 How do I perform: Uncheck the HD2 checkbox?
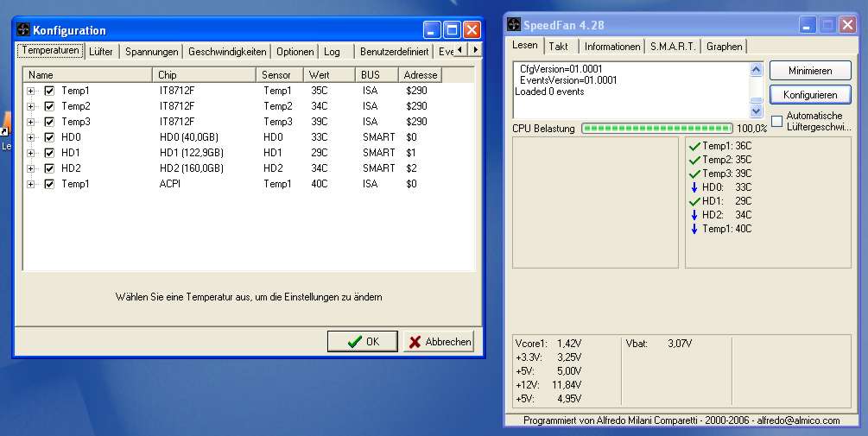click(49, 168)
